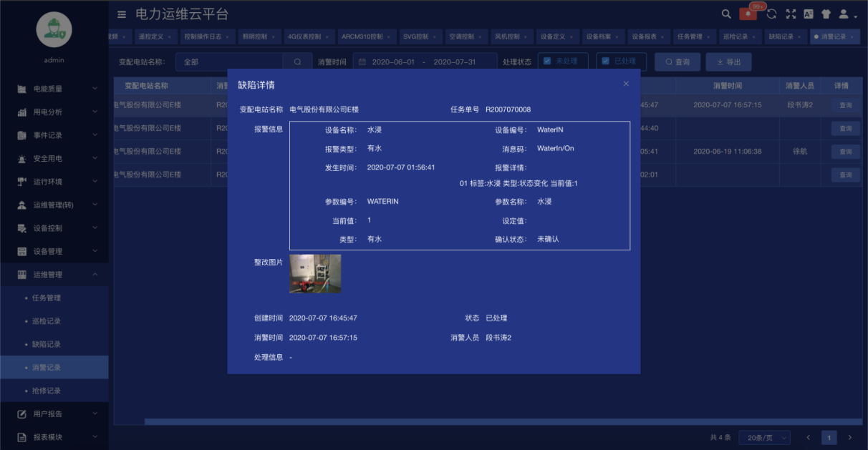Open the theme shirt icon
868x450 pixels.
click(x=826, y=14)
